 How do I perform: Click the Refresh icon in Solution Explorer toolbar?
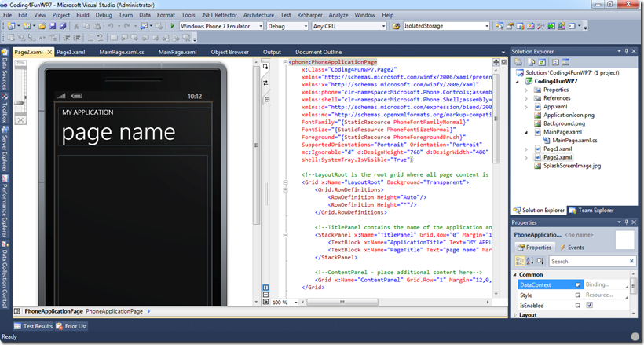pos(542,62)
